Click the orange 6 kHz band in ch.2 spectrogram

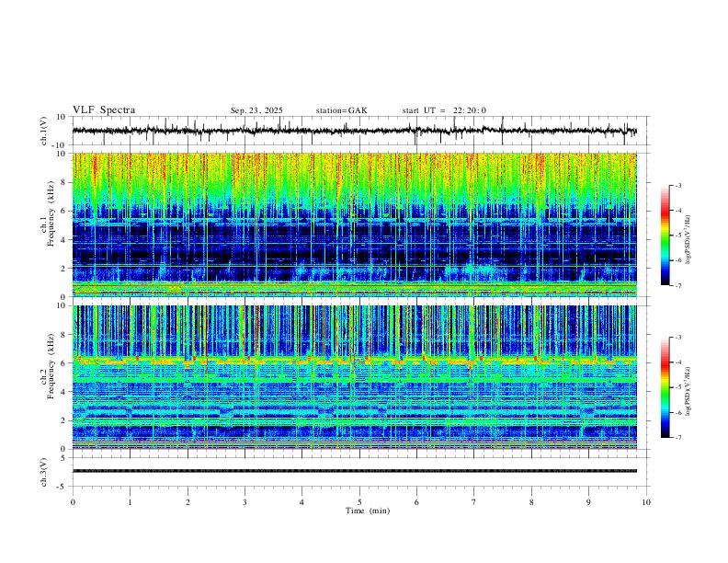tap(354, 361)
